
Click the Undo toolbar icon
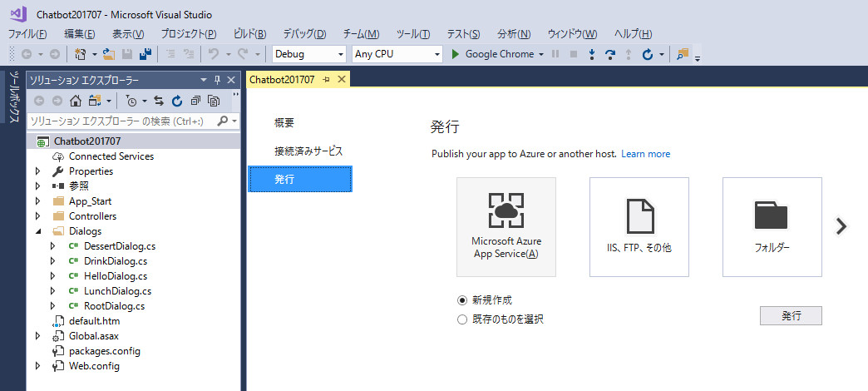pyautogui.click(x=213, y=54)
